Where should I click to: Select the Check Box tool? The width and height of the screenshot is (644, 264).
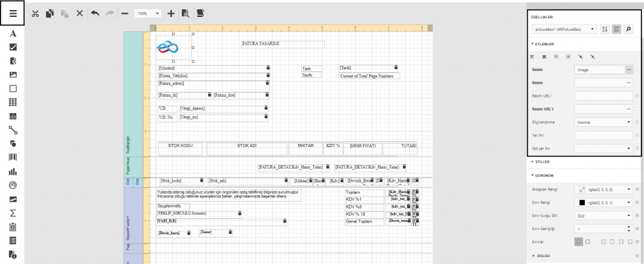point(13,47)
